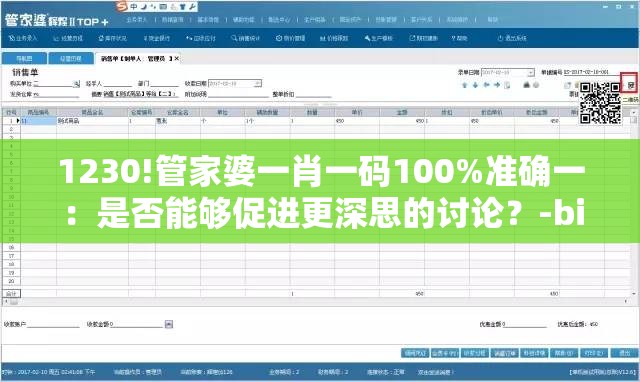Open 销售统计 toolbar shortcut
This screenshot has height=382, width=640.
246,38
